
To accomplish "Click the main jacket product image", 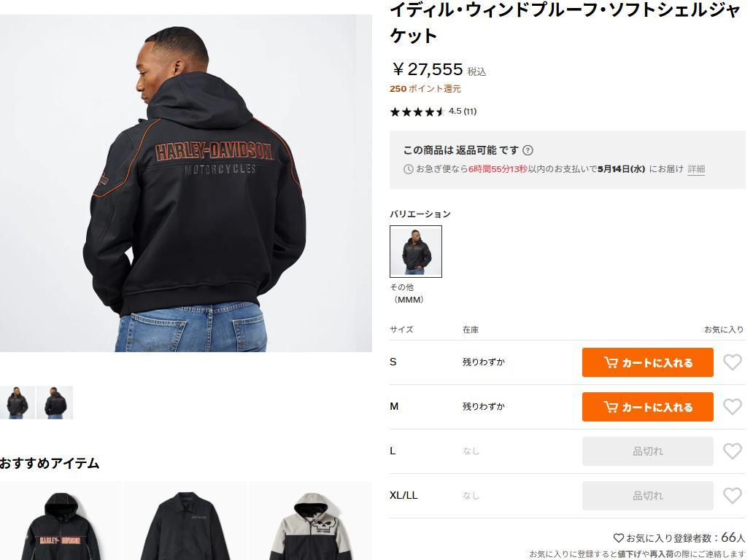I will point(186,183).
